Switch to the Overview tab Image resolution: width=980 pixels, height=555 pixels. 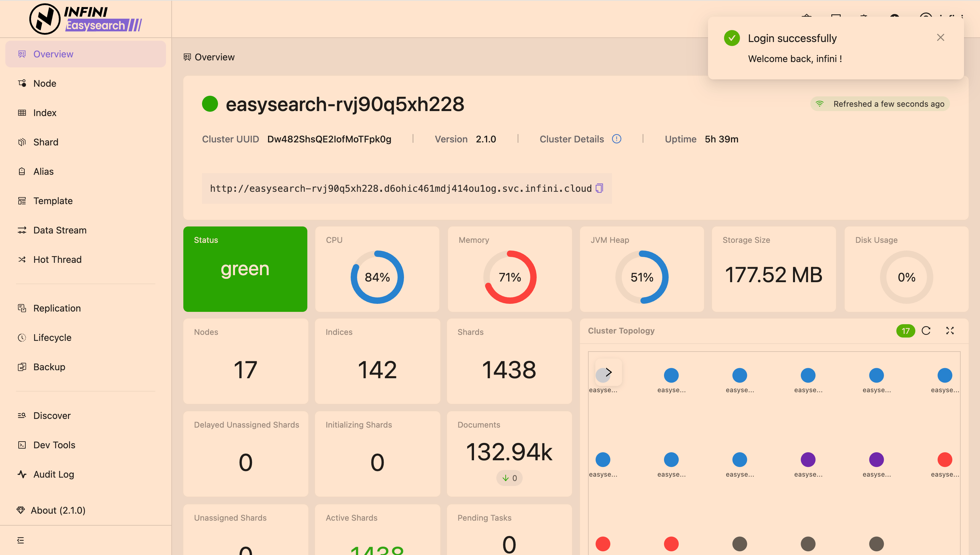53,54
